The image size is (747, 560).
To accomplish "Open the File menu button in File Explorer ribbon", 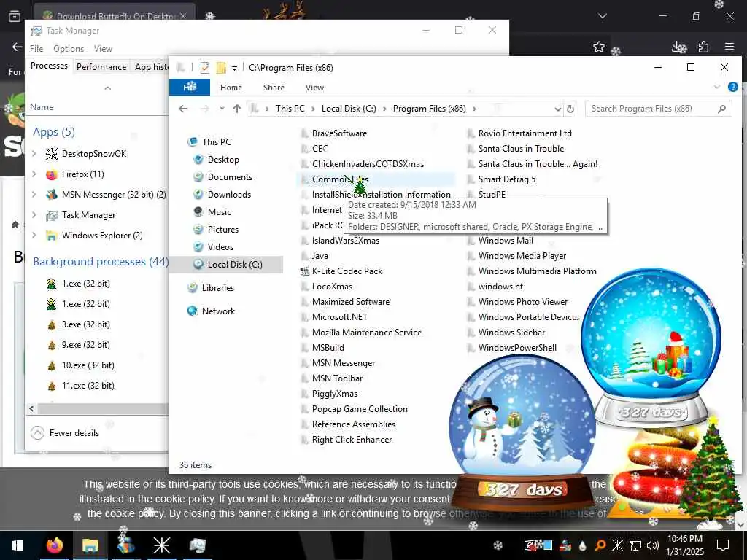I will [x=190, y=87].
